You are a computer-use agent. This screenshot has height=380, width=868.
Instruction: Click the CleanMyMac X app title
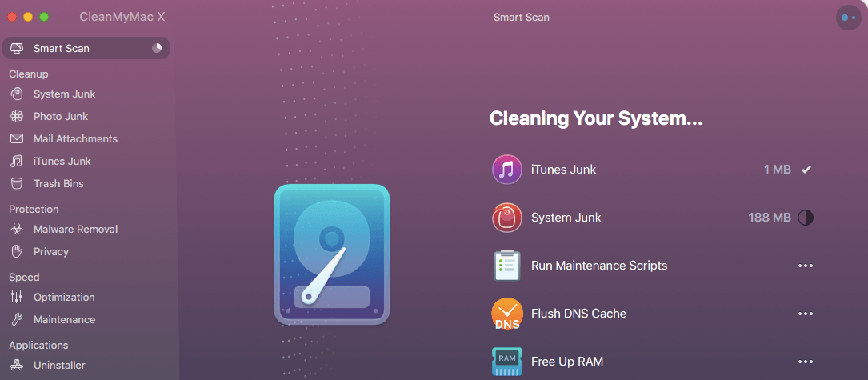[122, 17]
